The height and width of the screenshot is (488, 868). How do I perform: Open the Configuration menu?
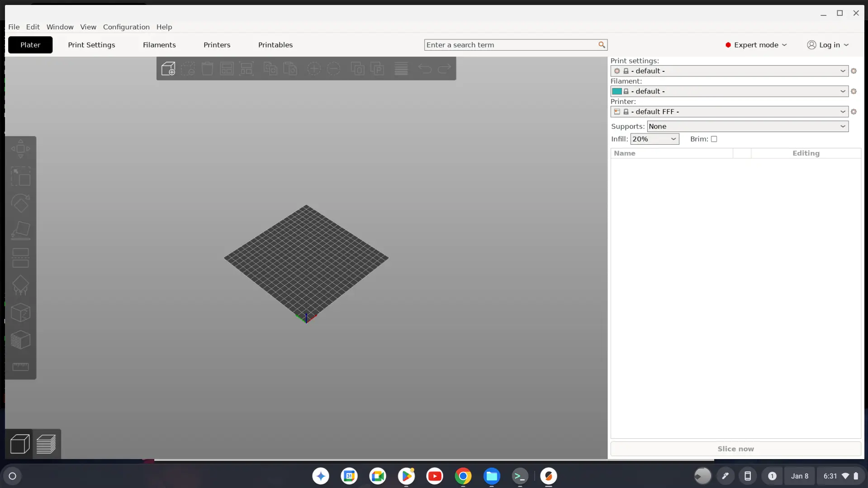126,27
